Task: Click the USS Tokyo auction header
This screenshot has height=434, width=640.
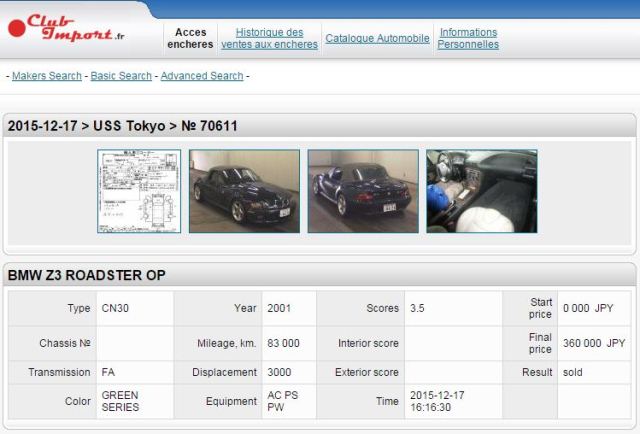Action: coord(122,126)
